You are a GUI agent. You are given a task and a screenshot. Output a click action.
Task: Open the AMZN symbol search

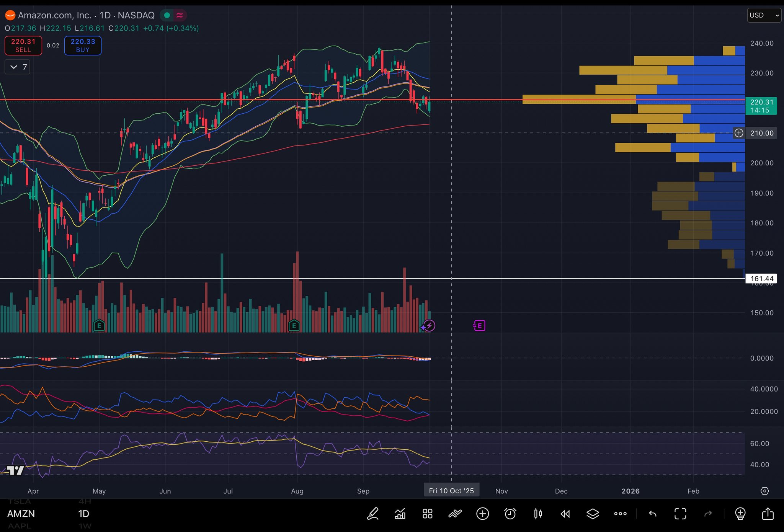pyautogui.click(x=21, y=514)
